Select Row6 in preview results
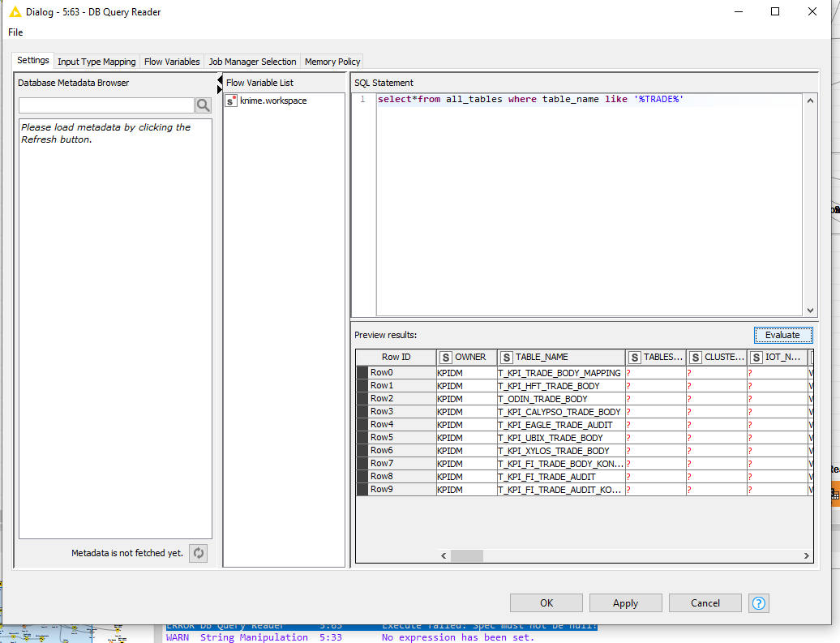 (x=396, y=451)
